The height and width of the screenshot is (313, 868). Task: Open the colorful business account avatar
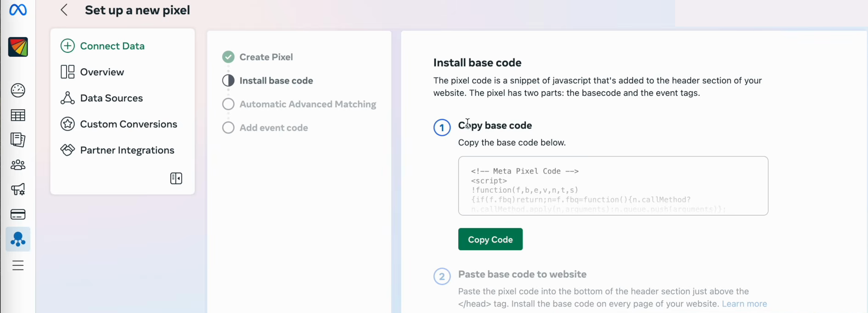[x=18, y=47]
